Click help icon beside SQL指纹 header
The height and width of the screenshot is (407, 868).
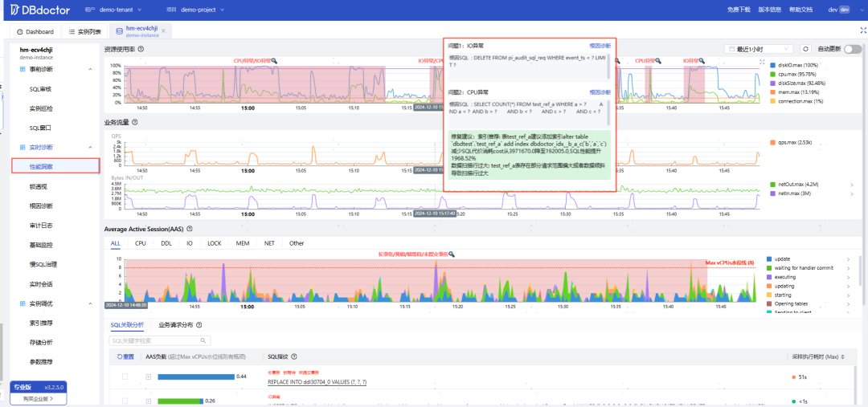click(x=294, y=356)
